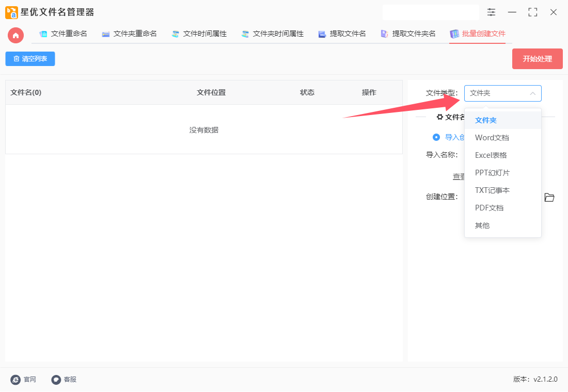Image resolution: width=568 pixels, height=392 pixels.
Task: Click the app logo icon in title bar
Action: [x=11, y=12]
